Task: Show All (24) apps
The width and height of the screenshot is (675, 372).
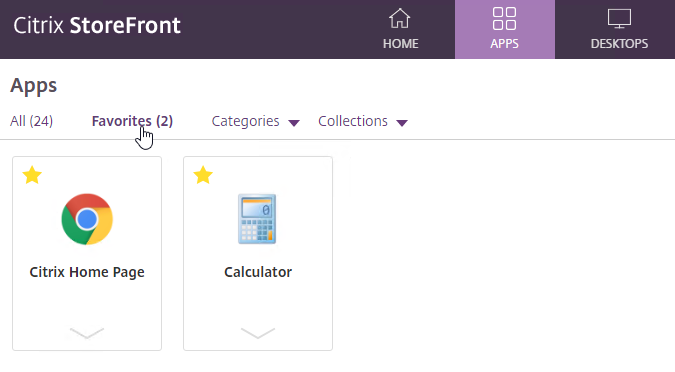Action: [x=31, y=121]
